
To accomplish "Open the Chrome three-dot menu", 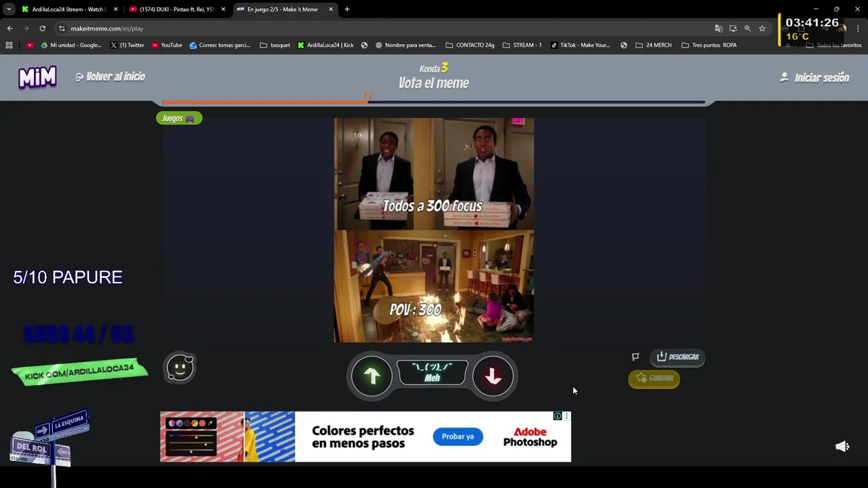I will click(x=858, y=28).
